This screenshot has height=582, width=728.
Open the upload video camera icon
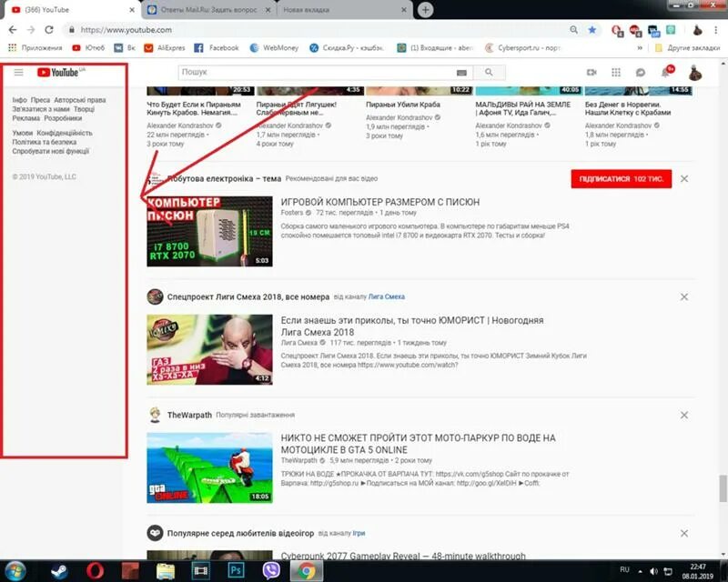coord(591,73)
